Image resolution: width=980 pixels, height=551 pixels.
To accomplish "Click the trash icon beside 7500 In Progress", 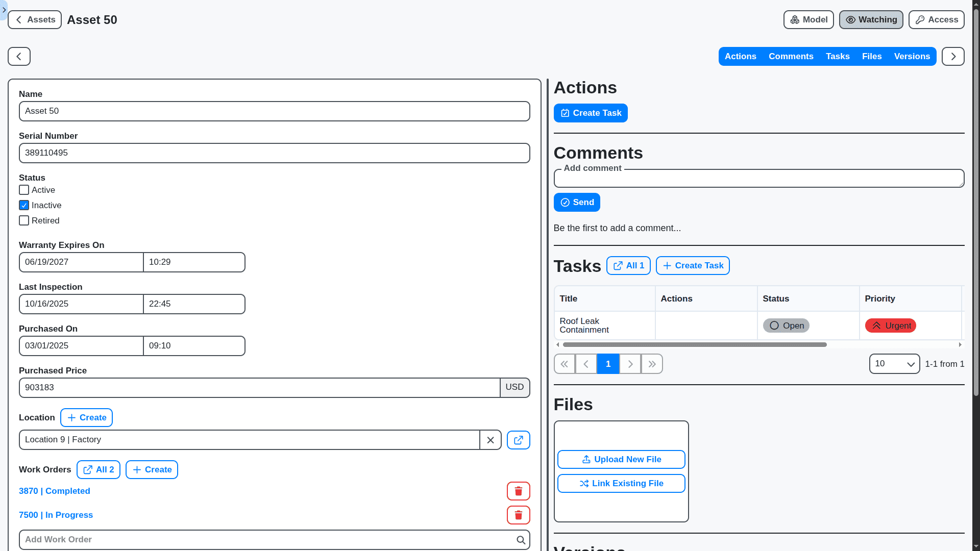I will tap(518, 515).
